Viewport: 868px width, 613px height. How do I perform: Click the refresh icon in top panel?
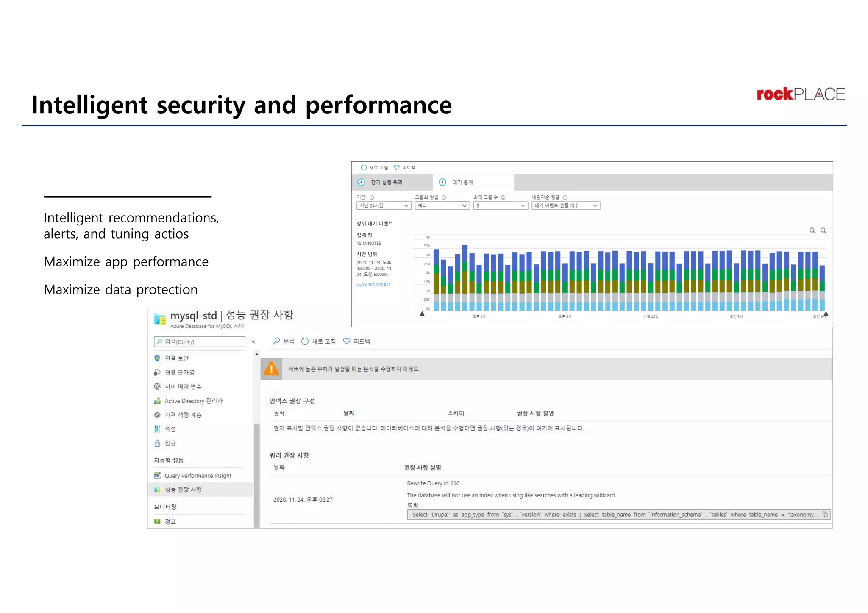click(364, 168)
